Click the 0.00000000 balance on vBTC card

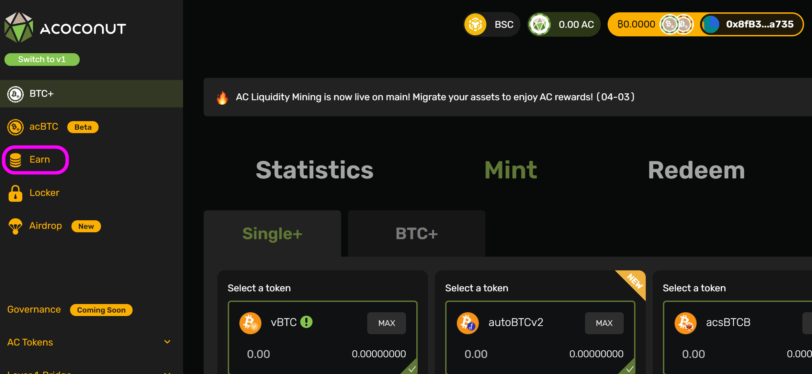pyautogui.click(x=379, y=354)
